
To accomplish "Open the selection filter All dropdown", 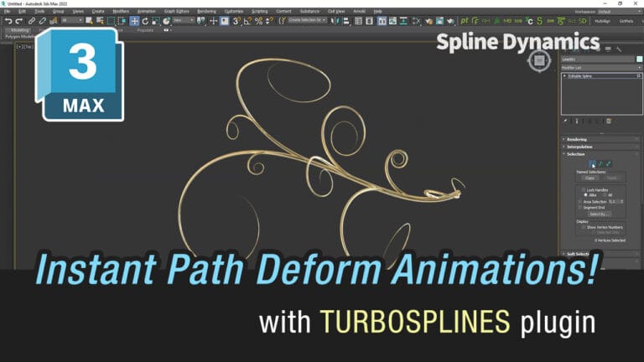I will click(x=72, y=20).
